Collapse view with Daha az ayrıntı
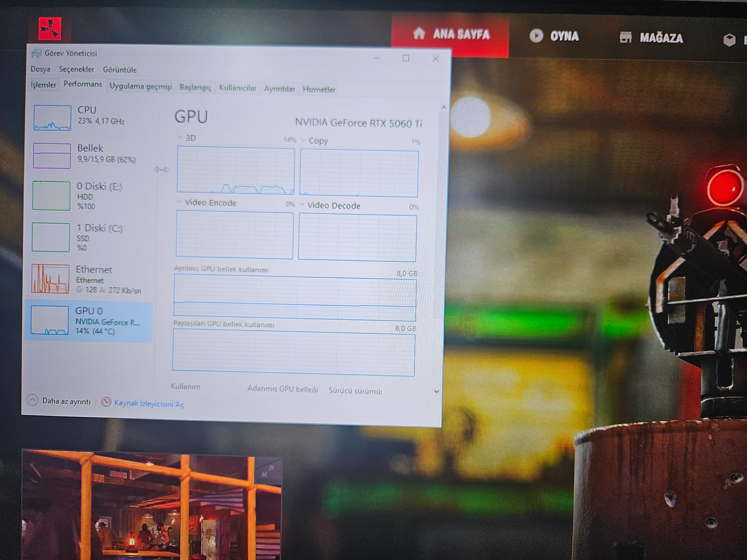This screenshot has height=560, width=747. pos(59,401)
